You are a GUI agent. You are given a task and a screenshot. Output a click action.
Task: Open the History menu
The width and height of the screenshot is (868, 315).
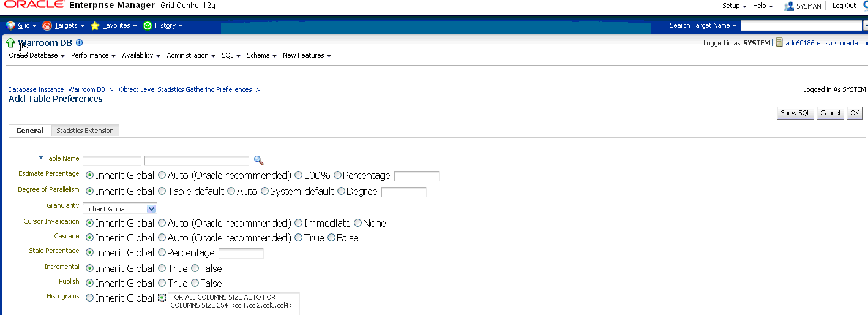click(169, 26)
